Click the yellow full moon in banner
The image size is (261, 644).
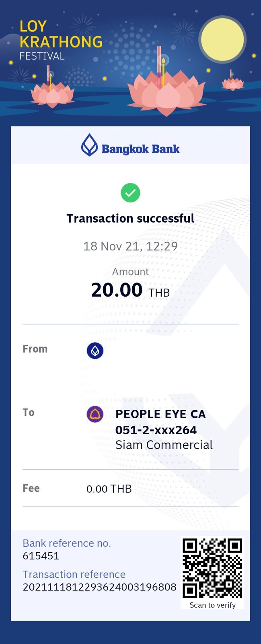point(222,39)
